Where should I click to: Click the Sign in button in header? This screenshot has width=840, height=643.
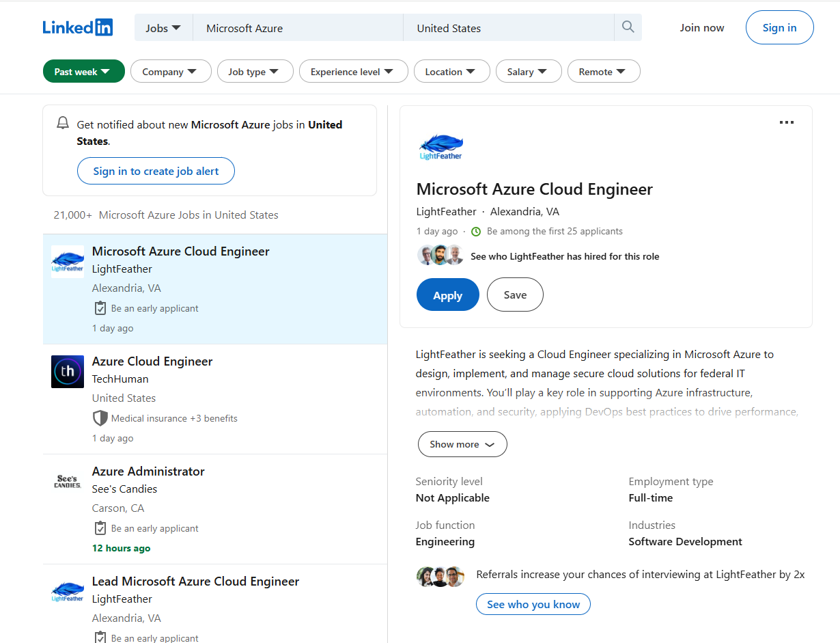(x=779, y=27)
